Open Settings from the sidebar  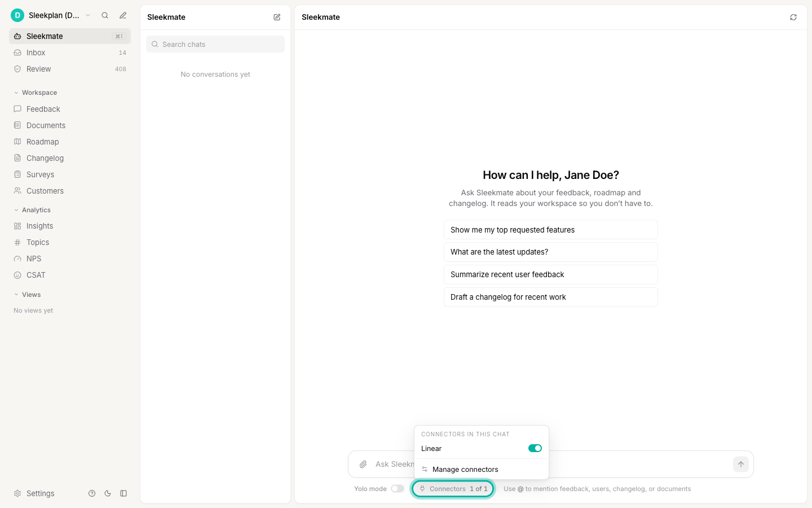[41, 493]
